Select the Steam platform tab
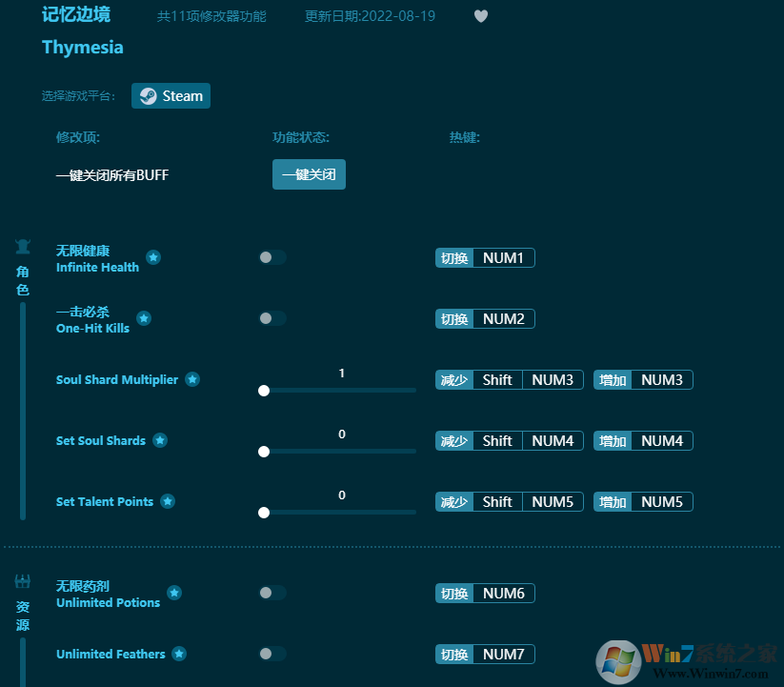 pos(171,95)
